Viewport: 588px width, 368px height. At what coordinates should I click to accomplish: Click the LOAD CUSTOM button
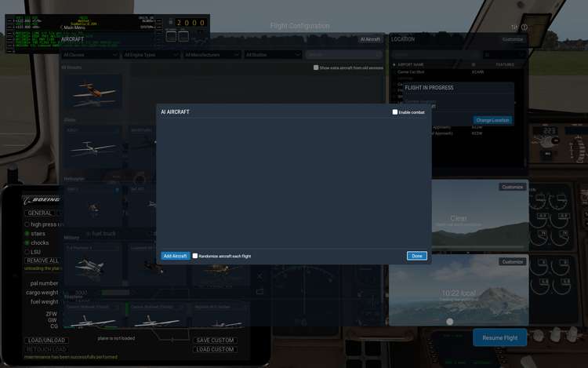[215, 349]
